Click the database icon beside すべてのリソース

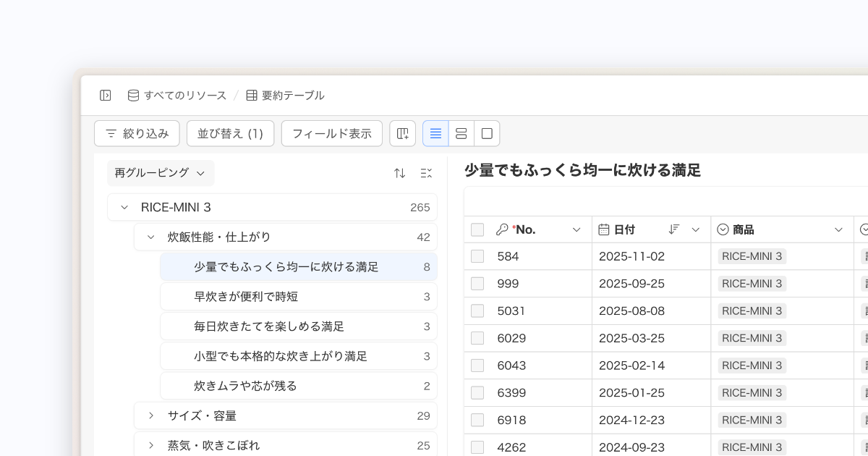133,96
